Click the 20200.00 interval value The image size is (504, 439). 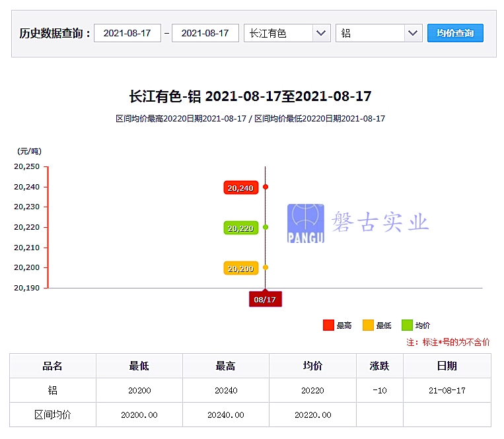coord(139,415)
